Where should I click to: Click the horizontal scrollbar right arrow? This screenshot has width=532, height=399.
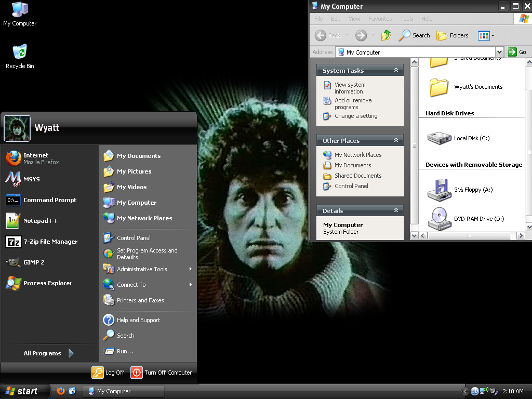coord(521,235)
